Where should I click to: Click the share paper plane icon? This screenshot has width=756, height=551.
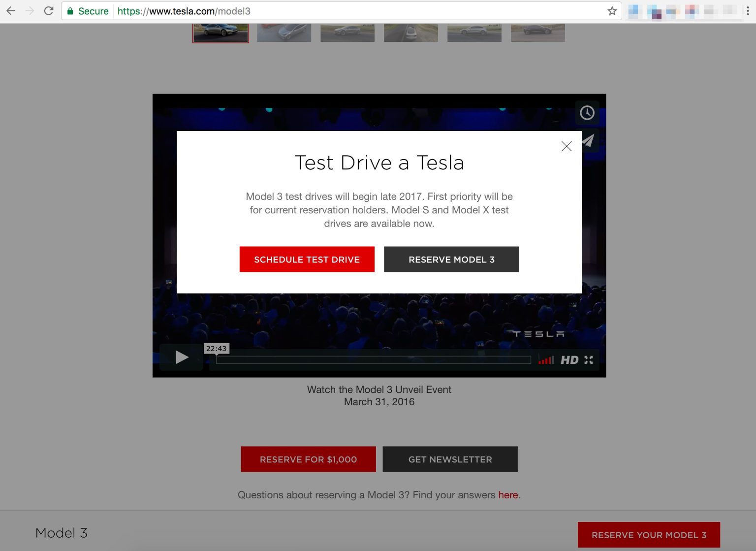[x=588, y=141]
